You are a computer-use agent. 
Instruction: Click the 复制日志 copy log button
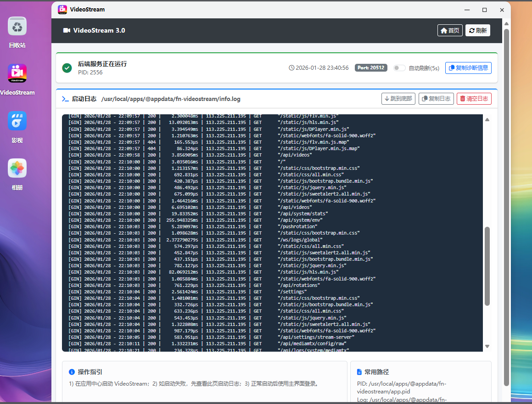pyautogui.click(x=436, y=99)
